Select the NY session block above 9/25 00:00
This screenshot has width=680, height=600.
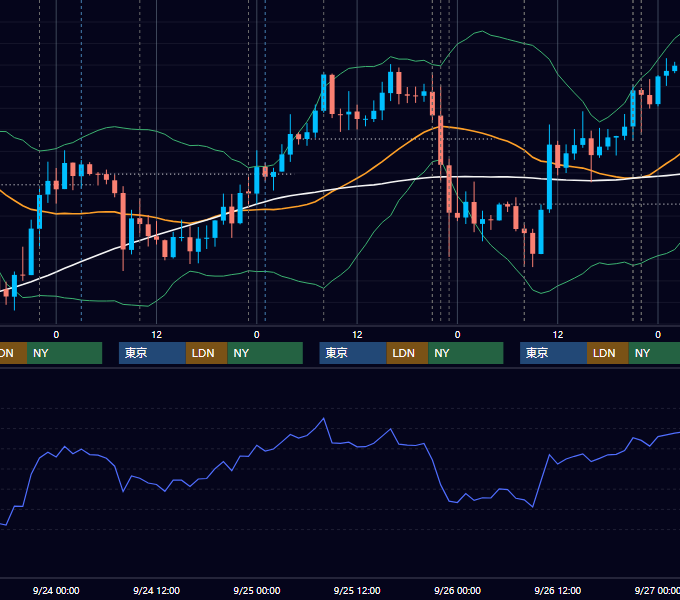[x=265, y=353]
